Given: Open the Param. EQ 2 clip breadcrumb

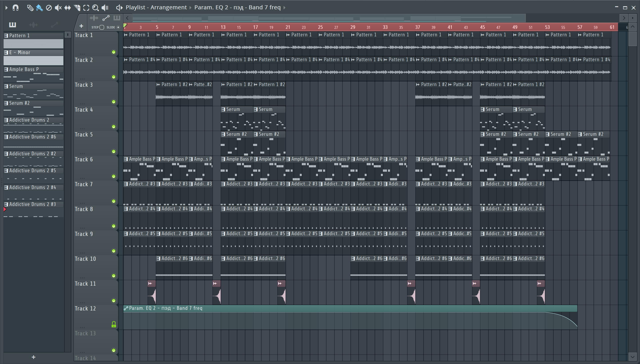Looking at the screenshot, I should 237,8.
